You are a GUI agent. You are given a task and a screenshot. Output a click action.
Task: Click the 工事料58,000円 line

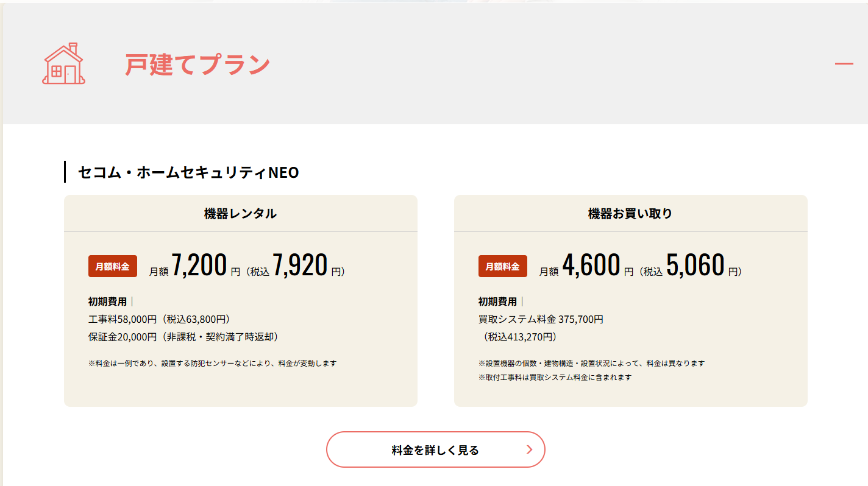coord(158,319)
